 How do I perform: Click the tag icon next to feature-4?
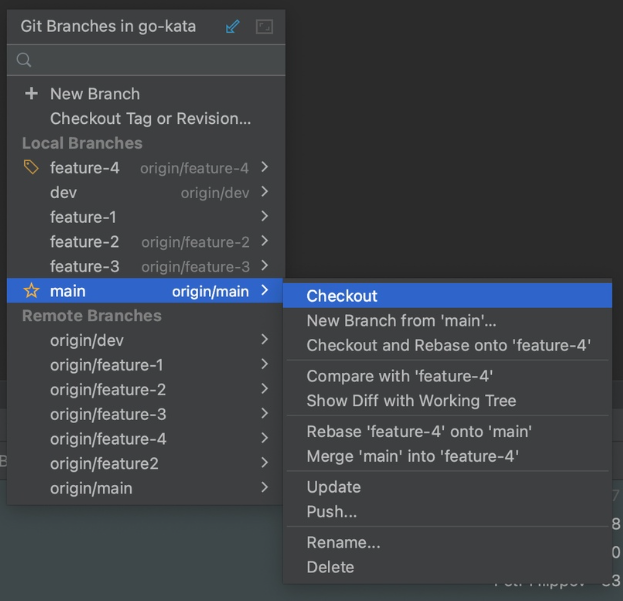[31, 168]
